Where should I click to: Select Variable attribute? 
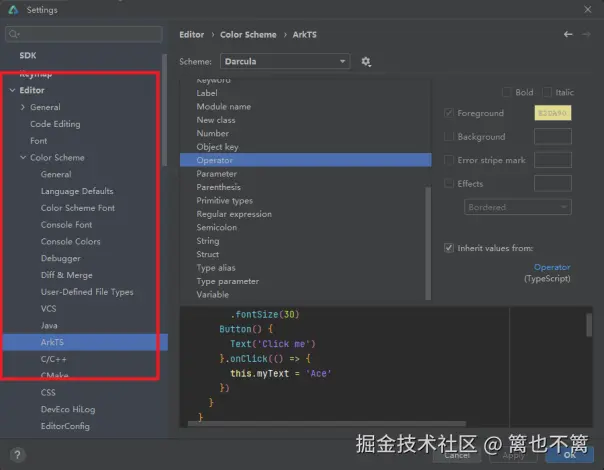[213, 295]
